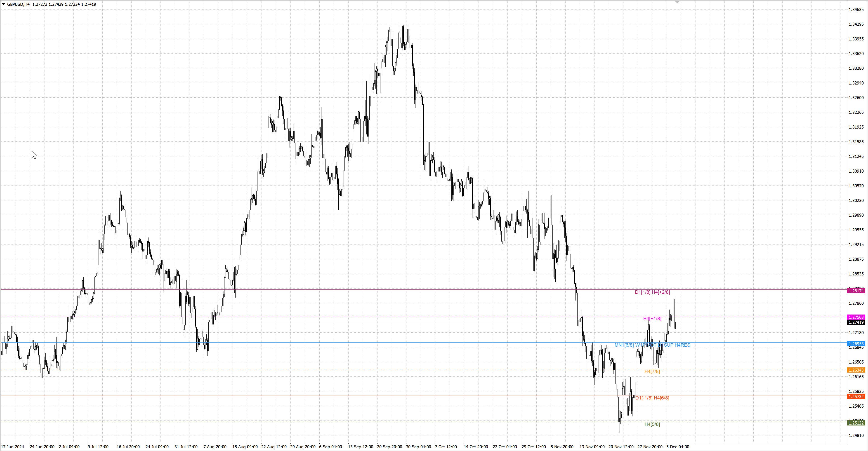The image size is (868, 451).
Task: Click the orange 1.26343 price tag
Action: [x=856, y=370]
